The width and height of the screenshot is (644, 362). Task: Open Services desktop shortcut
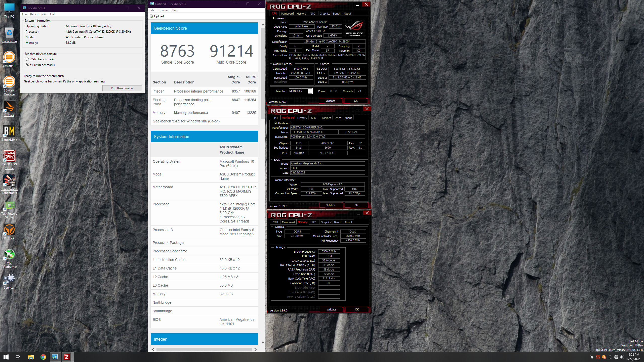(9, 281)
